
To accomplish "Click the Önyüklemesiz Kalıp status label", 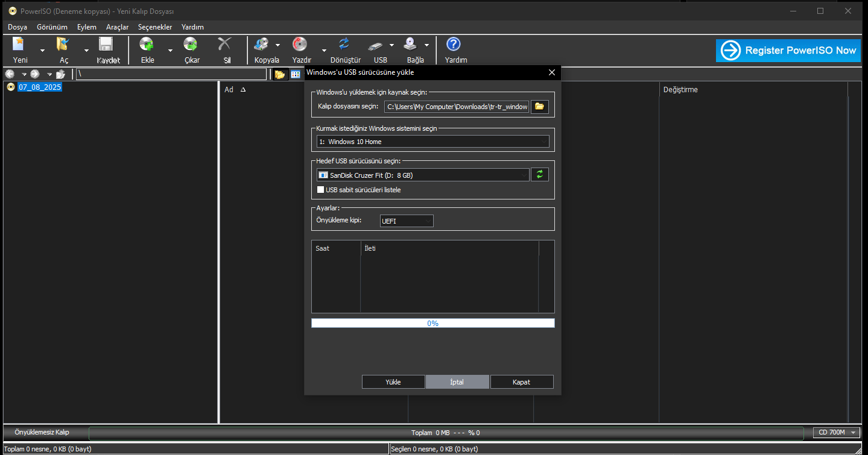I will click(42, 432).
